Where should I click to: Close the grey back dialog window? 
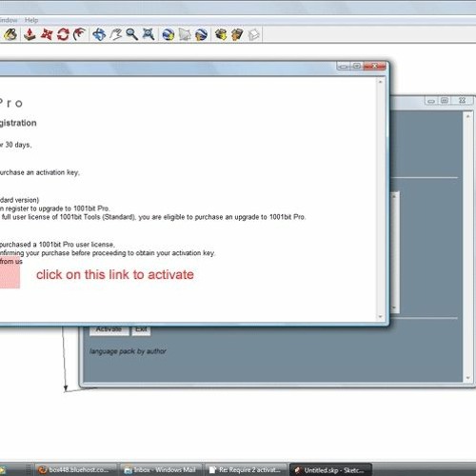click(463, 101)
